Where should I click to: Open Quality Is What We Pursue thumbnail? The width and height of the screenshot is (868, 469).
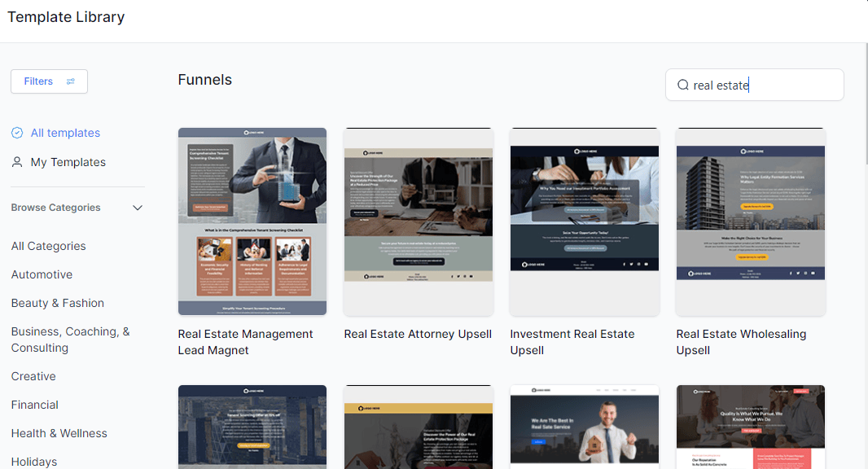point(751,427)
